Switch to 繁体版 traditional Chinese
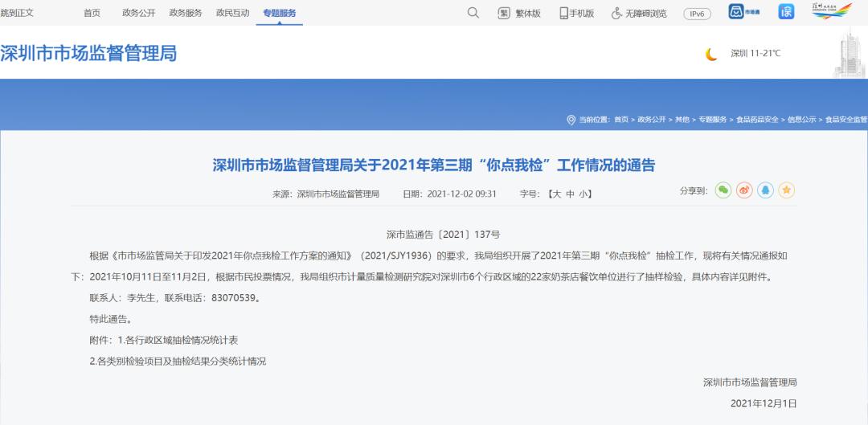Viewport: 868px width, 425px height. pos(519,14)
